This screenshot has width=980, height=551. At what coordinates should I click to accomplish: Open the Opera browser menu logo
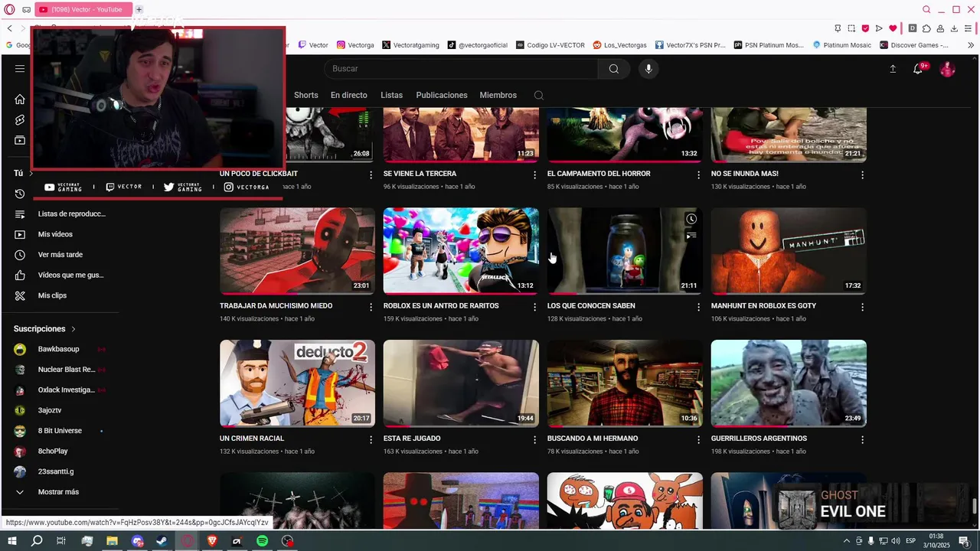tap(9, 9)
